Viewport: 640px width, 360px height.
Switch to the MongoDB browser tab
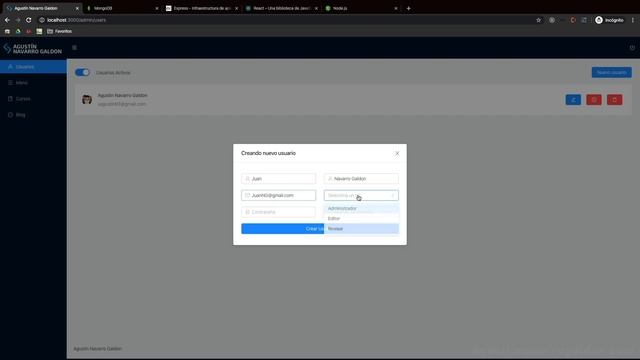click(122, 8)
